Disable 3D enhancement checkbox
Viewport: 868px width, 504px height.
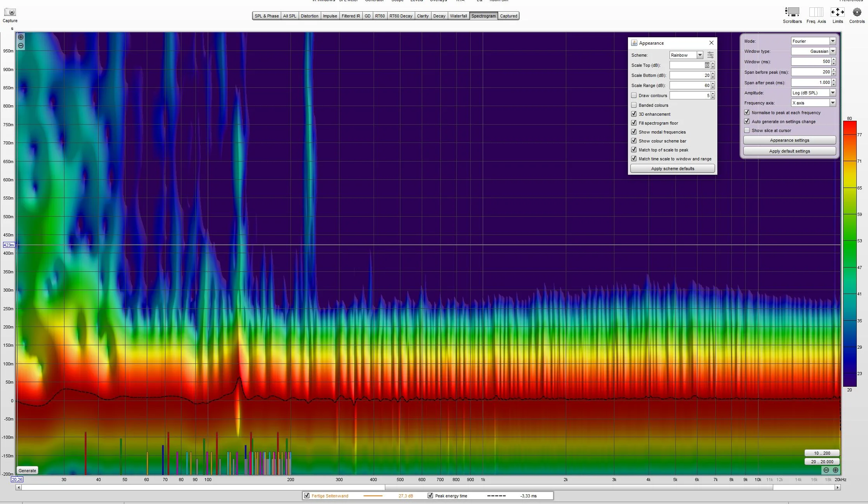click(634, 114)
